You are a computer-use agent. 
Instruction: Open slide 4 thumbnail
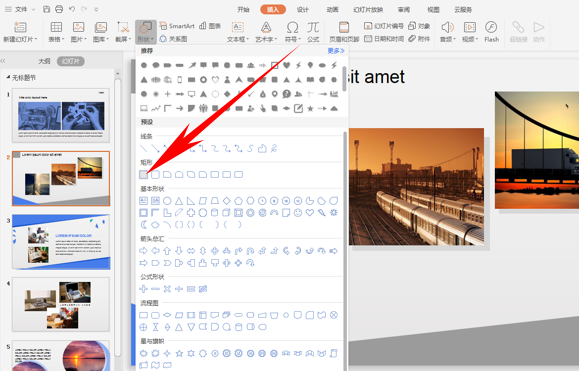click(x=61, y=305)
